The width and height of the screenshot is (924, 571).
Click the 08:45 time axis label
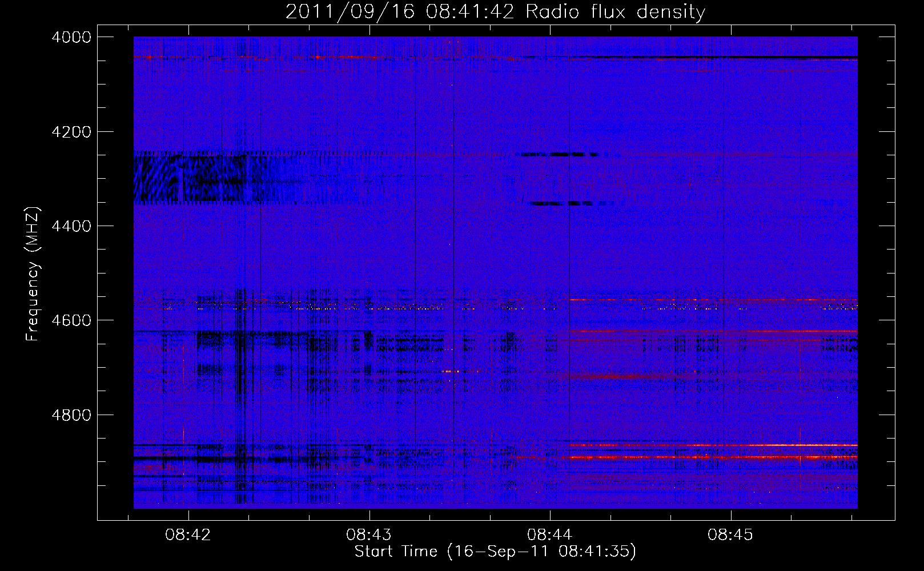(730, 535)
